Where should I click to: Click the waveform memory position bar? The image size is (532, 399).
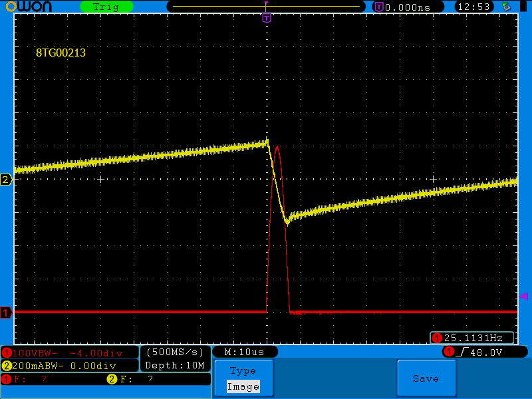pos(266,7)
